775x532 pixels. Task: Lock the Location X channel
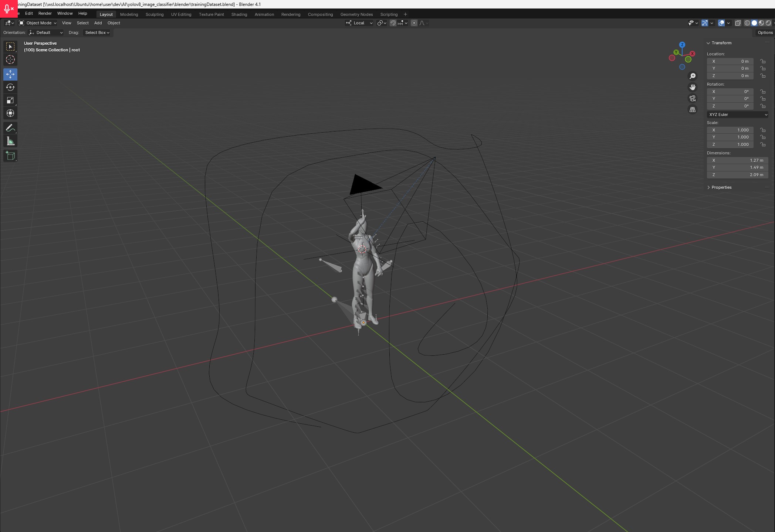coord(762,61)
